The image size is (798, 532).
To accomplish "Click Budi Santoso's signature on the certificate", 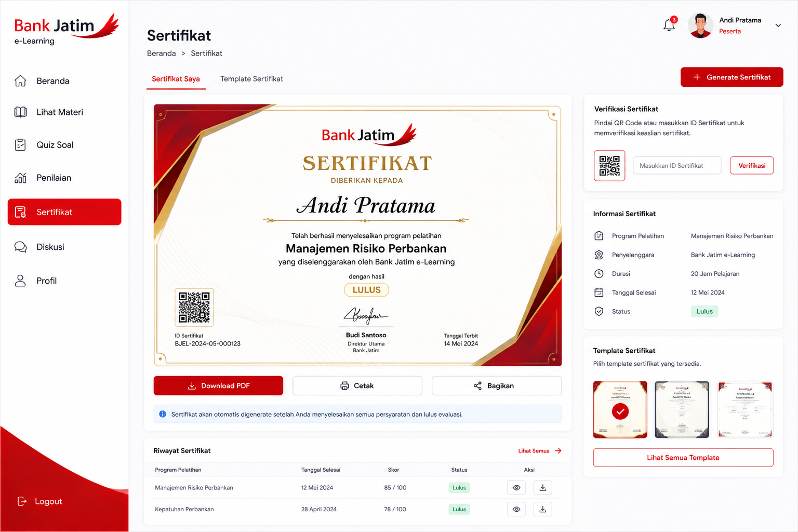I will tap(366, 315).
